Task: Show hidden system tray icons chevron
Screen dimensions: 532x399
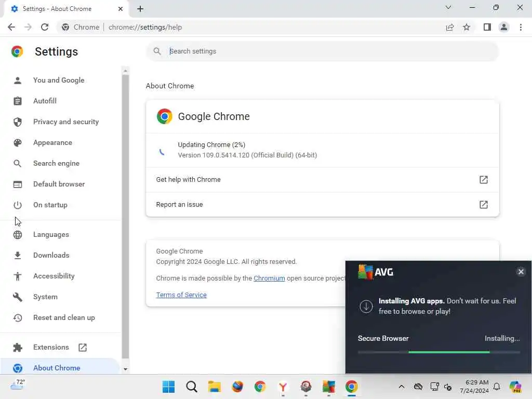Action: click(x=402, y=387)
